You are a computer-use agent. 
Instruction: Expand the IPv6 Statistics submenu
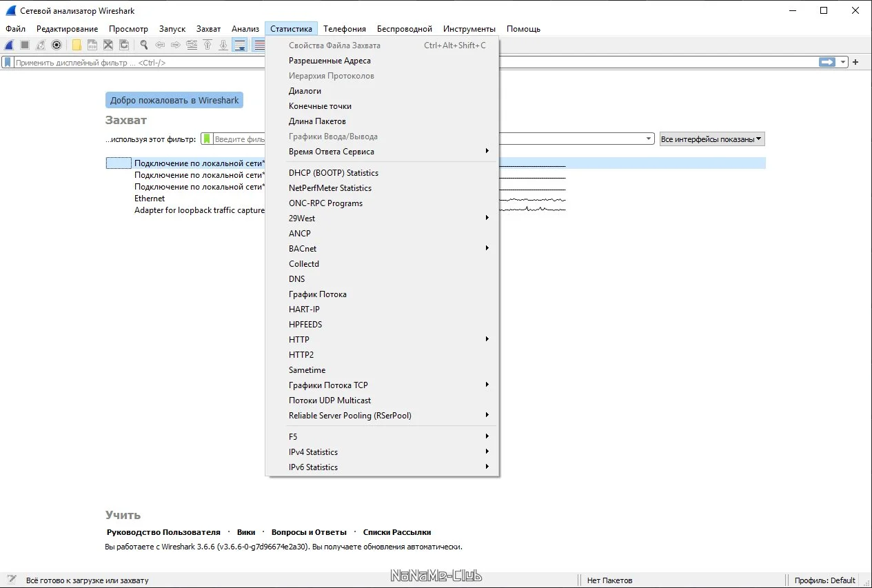[x=382, y=467]
